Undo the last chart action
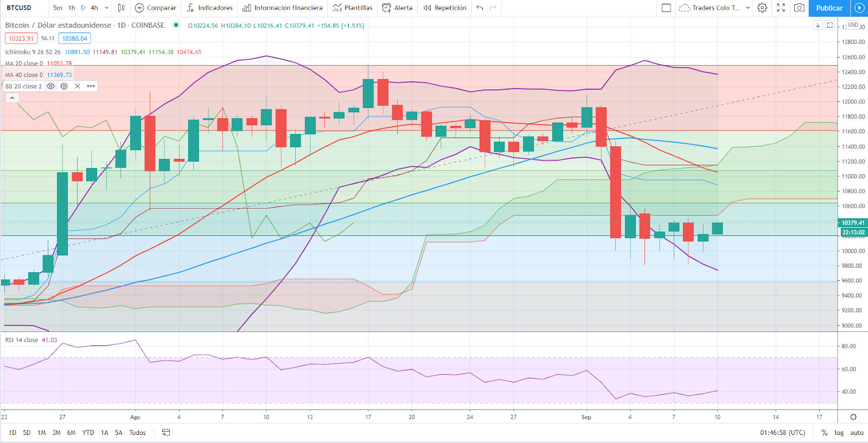Screen dimensions: 868x443 [x=480, y=8]
